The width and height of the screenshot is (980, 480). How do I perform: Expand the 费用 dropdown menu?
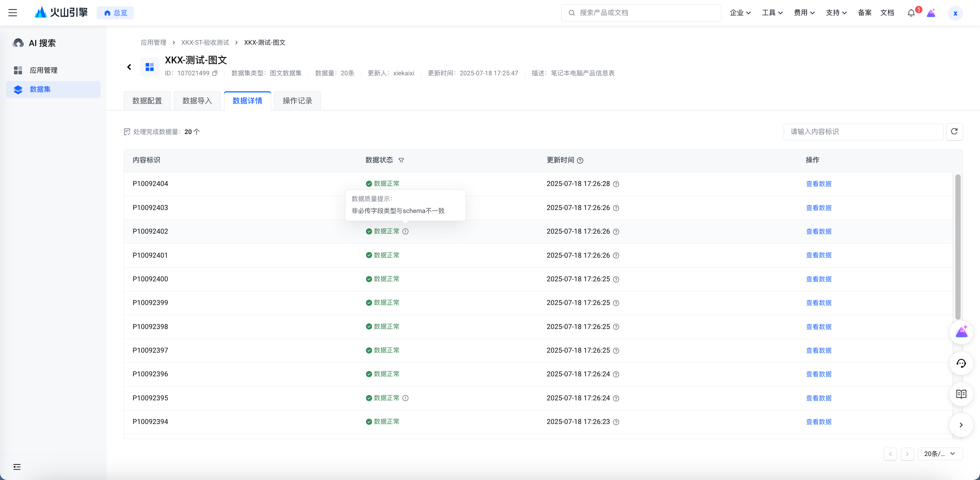(x=804, y=13)
